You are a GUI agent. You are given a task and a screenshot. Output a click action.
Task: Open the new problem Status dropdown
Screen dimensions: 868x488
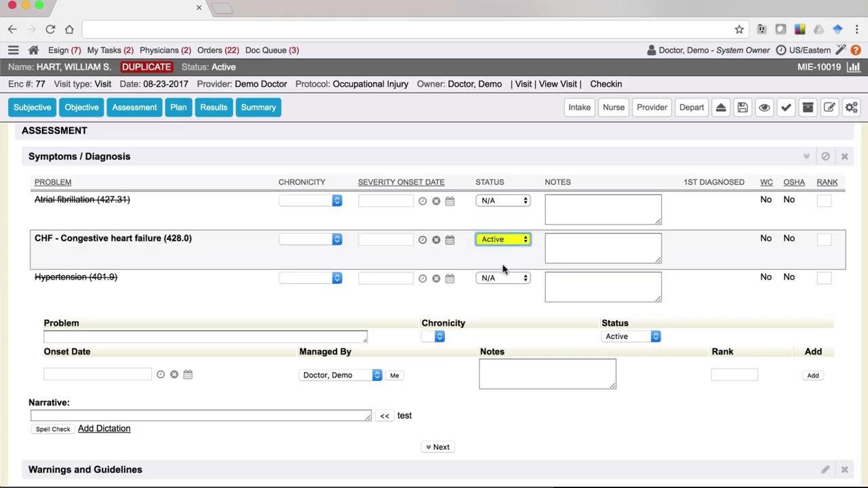coord(631,336)
